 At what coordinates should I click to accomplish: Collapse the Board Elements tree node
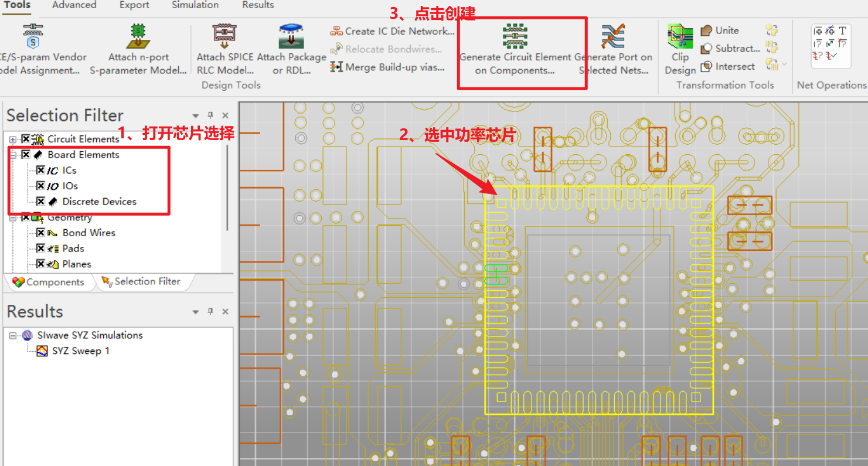[x=12, y=154]
